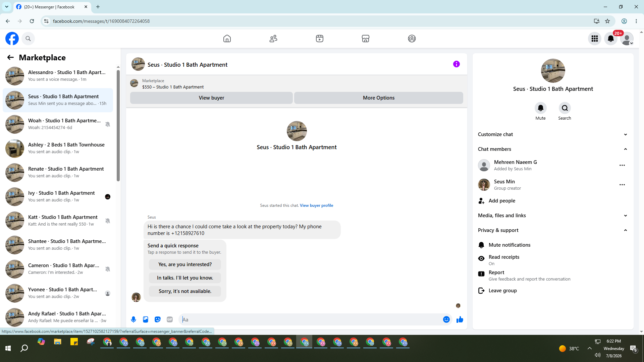Open Friends icon in top navigation
The height and width of the screenshot is (362, 644).
click(273, 39)
